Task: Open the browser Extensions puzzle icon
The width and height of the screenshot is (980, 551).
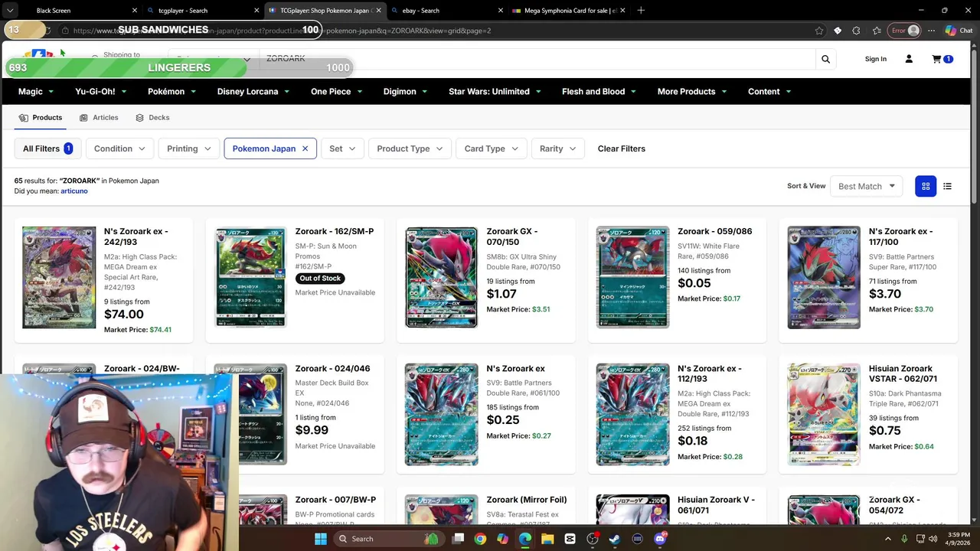Action: (x=856, y=31)
